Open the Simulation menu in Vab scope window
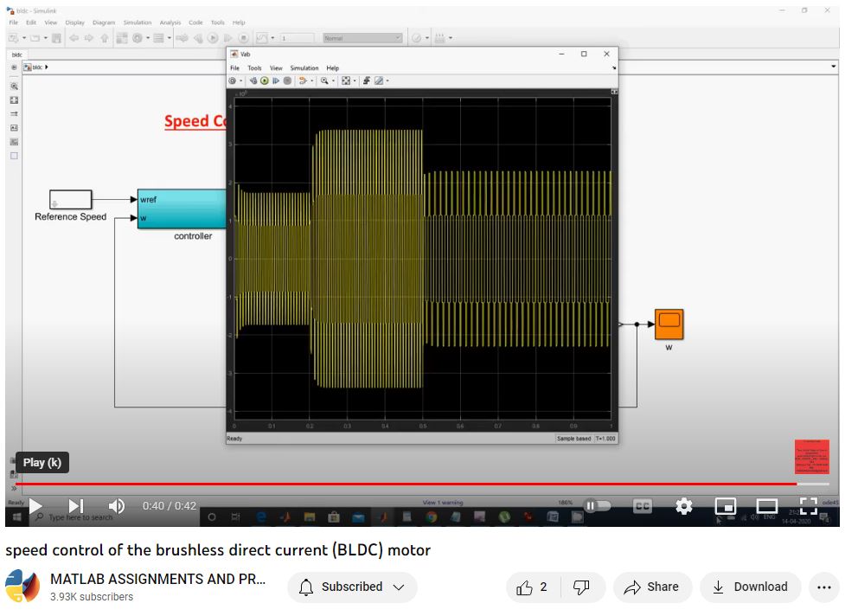The height and width of the screenshot is (616, 845). pos(304,67)
